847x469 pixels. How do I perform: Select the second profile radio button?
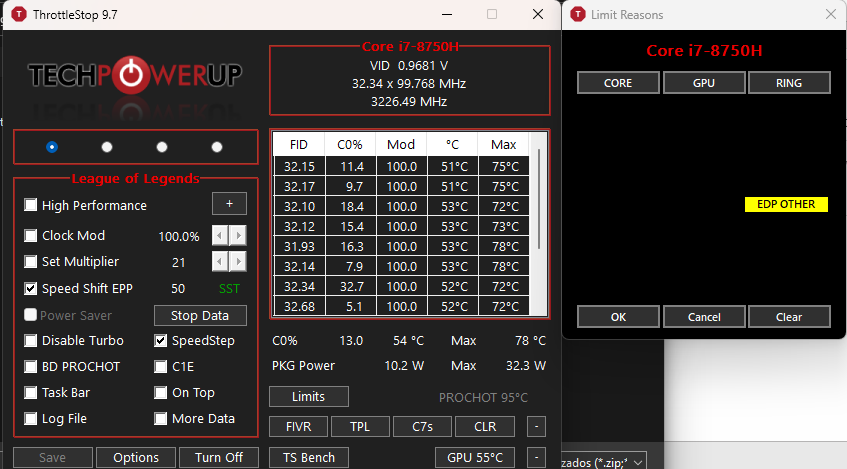click(107, 147)
